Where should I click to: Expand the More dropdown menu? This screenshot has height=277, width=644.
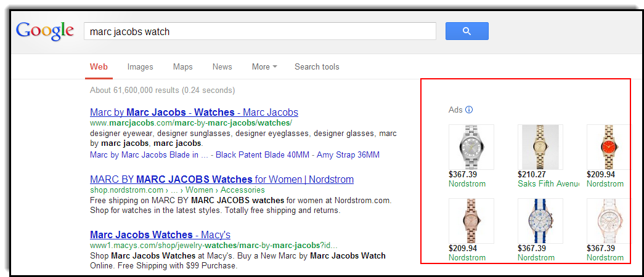264,67
